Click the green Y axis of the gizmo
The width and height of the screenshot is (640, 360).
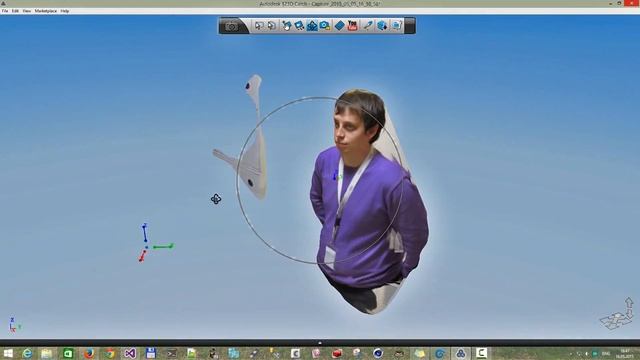coord(163,247)
